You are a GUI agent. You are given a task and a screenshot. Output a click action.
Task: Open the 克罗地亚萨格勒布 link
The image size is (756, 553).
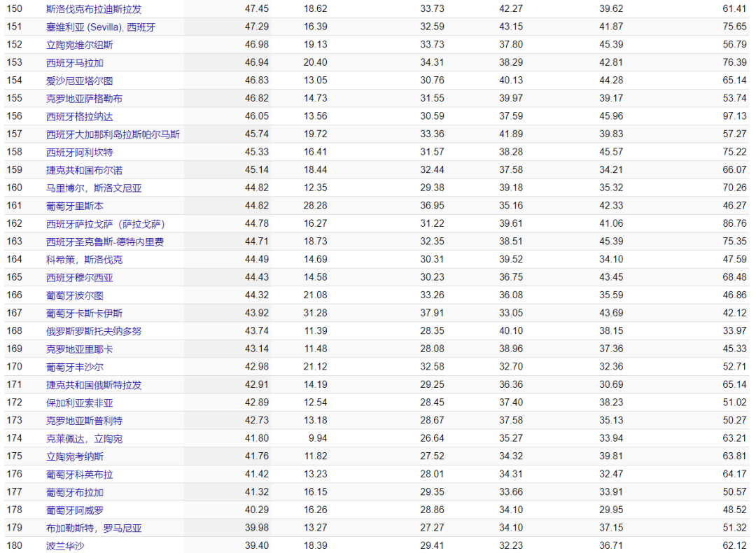point(85,99)
